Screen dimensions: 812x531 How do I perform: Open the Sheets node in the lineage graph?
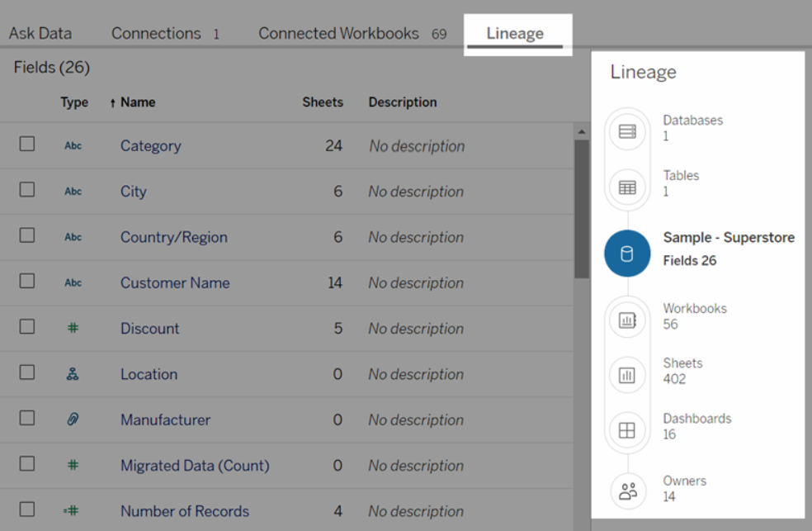click(x=627, y=374)
